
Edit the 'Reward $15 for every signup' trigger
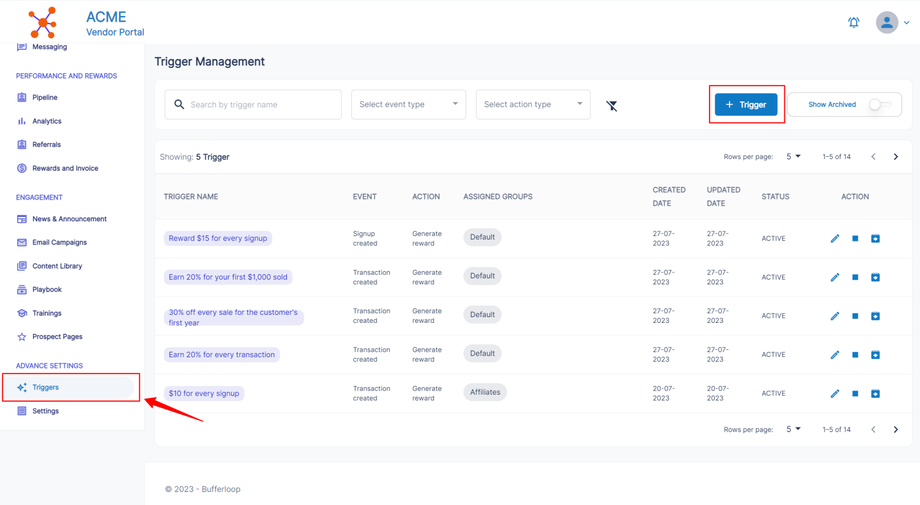(835, 239)
